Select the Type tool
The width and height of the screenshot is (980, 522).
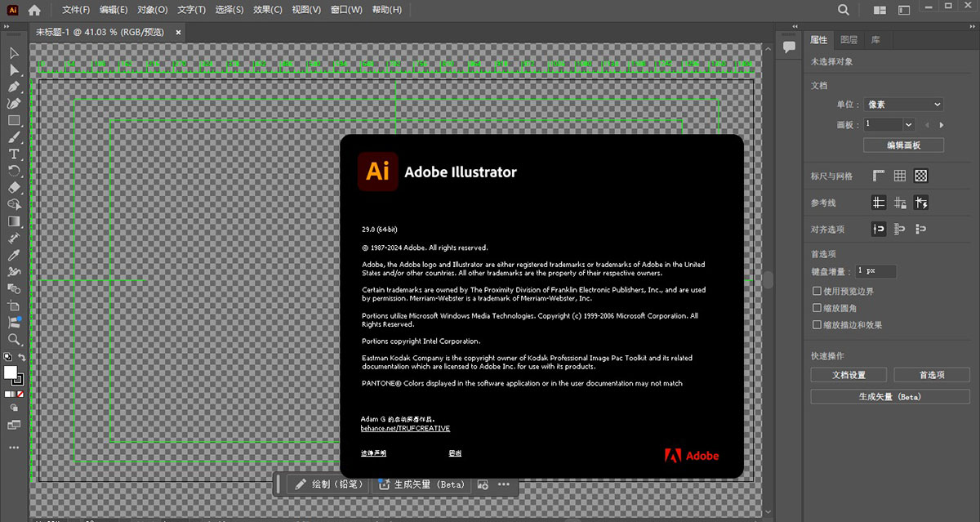point(13,154)
